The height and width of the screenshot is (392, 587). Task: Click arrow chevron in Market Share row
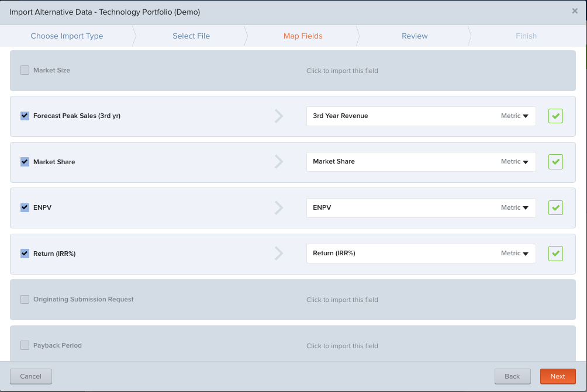(279, 162)
